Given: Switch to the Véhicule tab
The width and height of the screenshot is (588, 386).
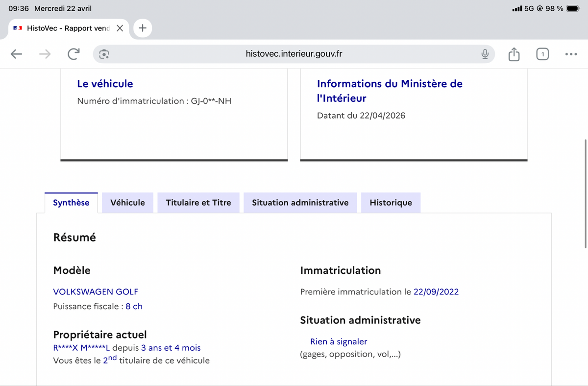Looking at the screenshot, I should (x=127, y=203).
